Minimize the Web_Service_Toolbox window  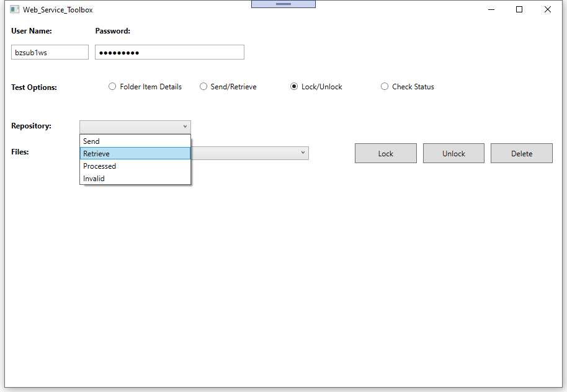pos(491,10)
